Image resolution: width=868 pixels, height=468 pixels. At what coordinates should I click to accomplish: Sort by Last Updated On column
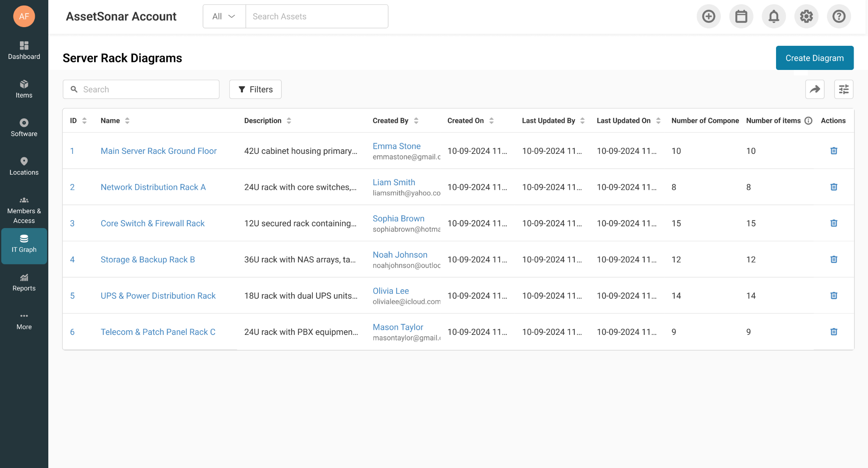[658, 121]
